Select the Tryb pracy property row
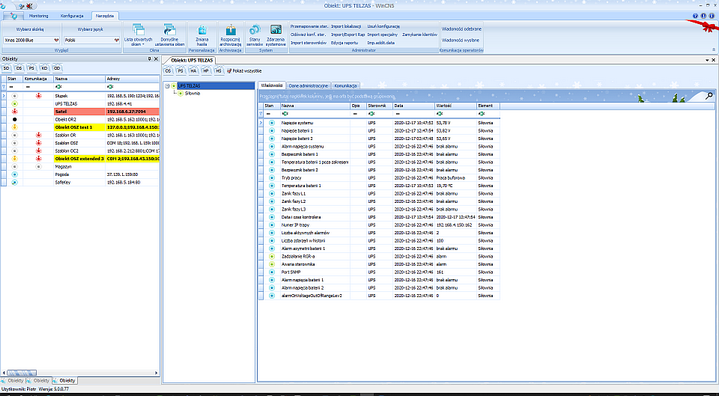Image resolution: width=719 pixels, height=396 pixels. point(379,178)
